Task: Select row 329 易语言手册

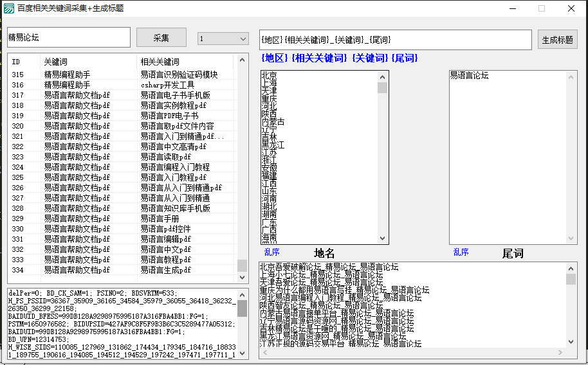Action: point(122,218)
